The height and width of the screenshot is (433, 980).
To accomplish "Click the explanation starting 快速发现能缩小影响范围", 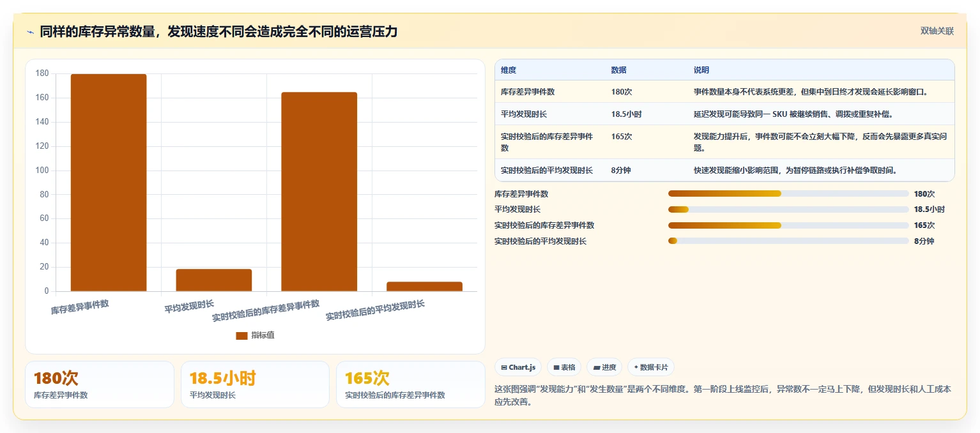I will tap(795, 171).
